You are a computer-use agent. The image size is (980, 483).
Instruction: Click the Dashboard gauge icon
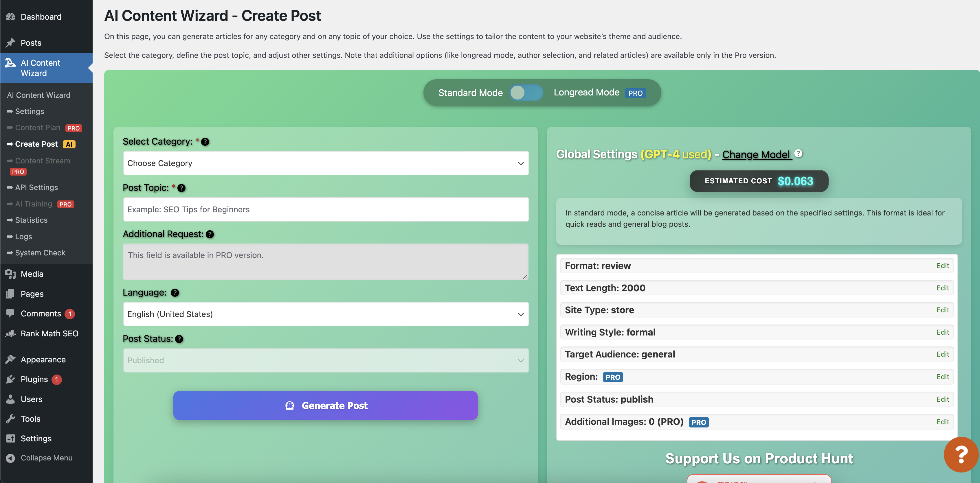[x=10, y=17]
